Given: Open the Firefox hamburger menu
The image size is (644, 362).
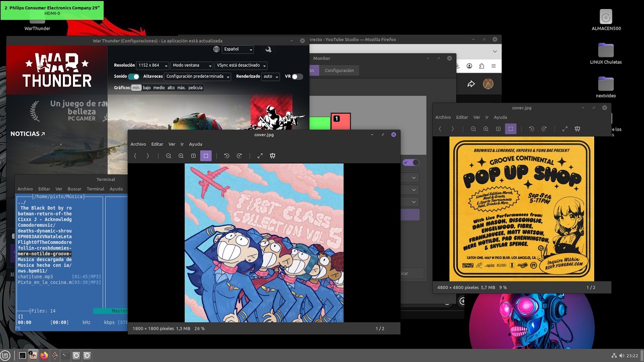Looking at the screenshot, I should point(494,66).
